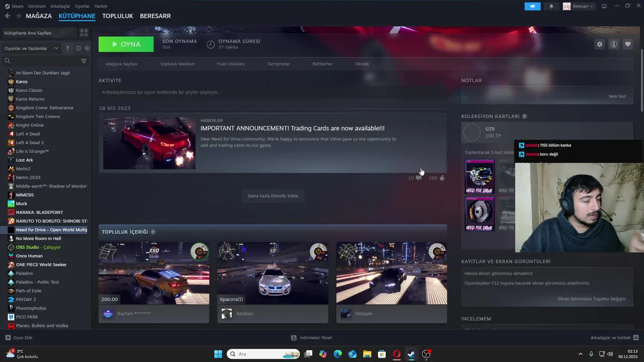Image resolution: width=644 pixels, height=362 pixels.
Task: Open the game settings gear icon
Action: pyautogui.click(x=599, y=44)
